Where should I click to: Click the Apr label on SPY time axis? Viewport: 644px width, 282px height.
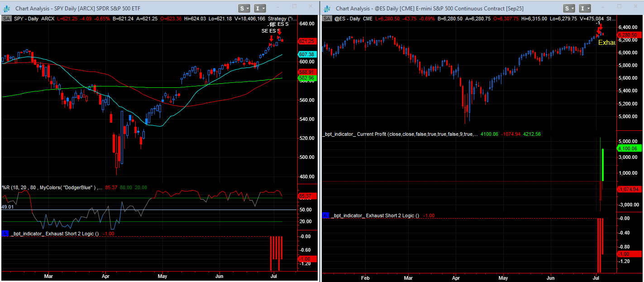[105, 275]
